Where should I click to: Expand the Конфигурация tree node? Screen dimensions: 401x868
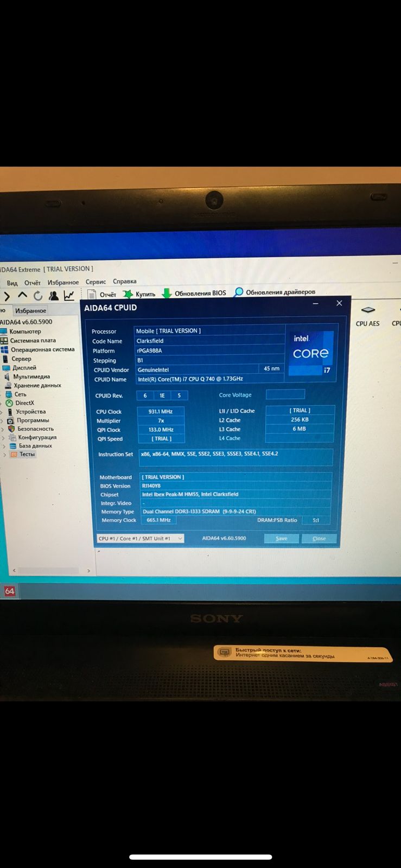coord(3,438)
